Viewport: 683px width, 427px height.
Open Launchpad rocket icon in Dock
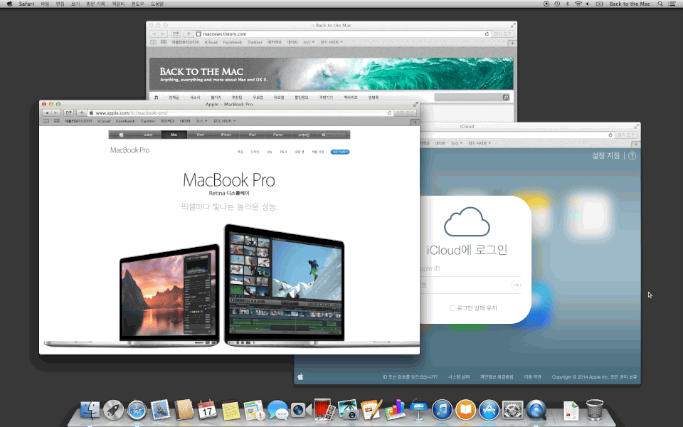pos(113,410)
